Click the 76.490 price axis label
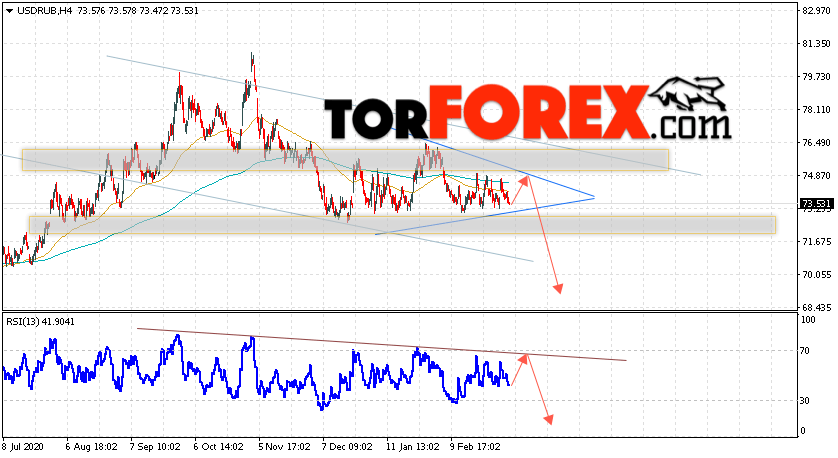 coord(817,143)
